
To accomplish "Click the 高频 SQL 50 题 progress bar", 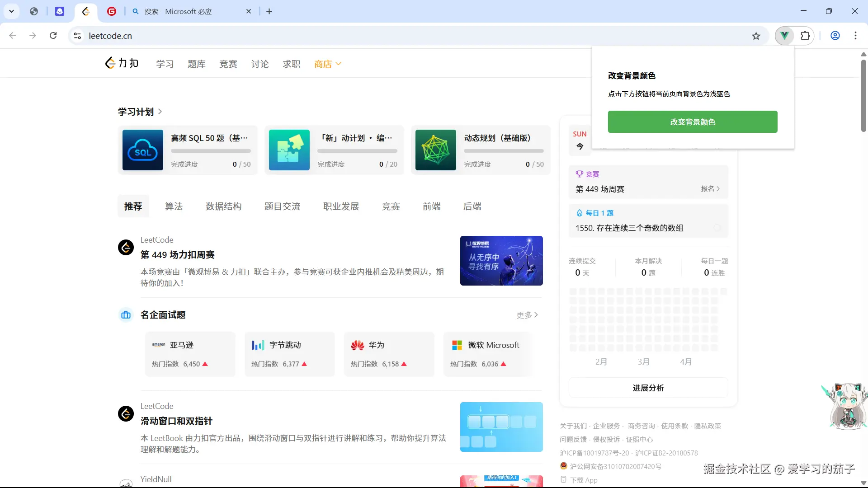I will (x=211, y=151).
